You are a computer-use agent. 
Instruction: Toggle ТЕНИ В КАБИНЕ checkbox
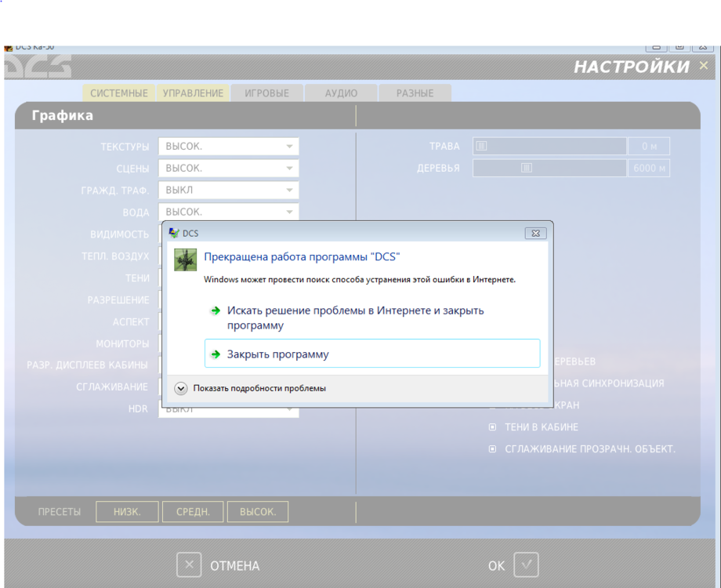tap(492, 427)
